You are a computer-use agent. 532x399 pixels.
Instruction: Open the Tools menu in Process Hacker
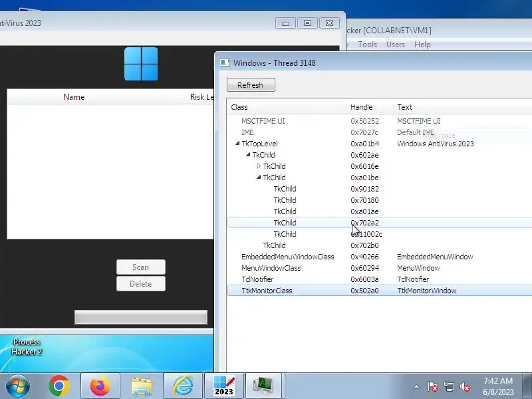pyautogui.click(x=367, y=45)
